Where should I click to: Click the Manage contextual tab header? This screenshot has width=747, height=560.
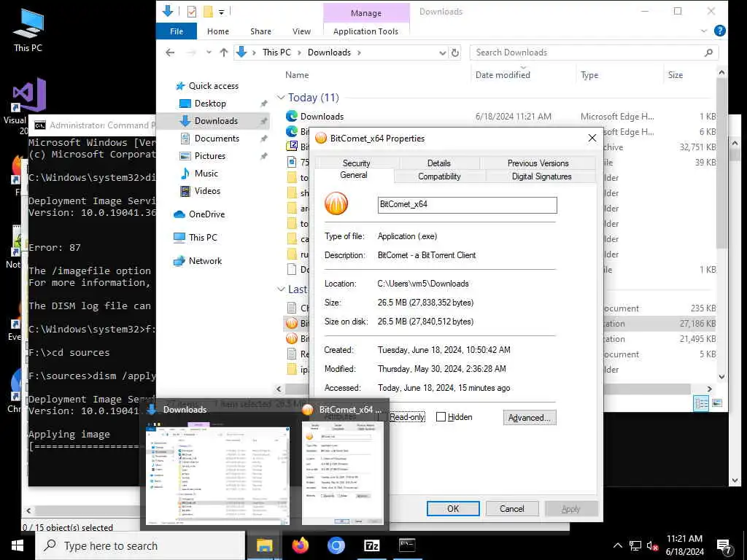tap(366, 13)
